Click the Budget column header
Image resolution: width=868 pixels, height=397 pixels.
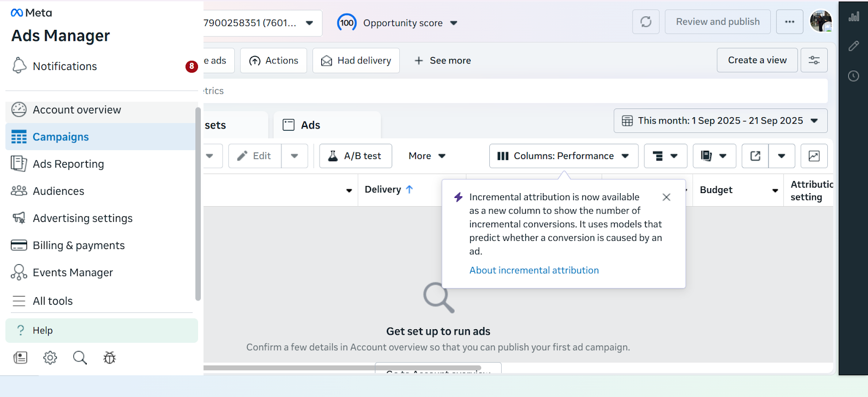[716, 190]
